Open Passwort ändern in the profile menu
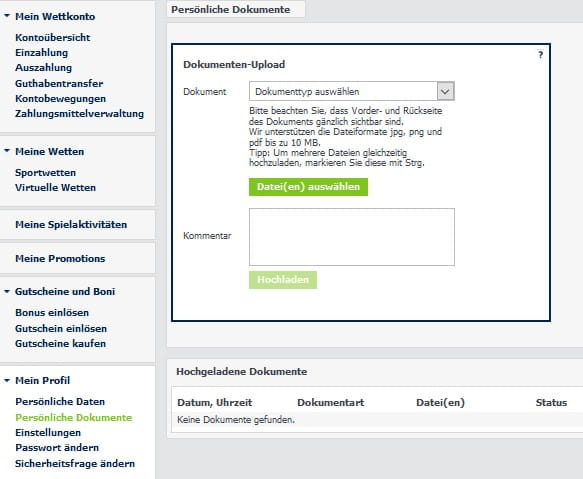This screenshot has width=583, height=479. (57, 448)
